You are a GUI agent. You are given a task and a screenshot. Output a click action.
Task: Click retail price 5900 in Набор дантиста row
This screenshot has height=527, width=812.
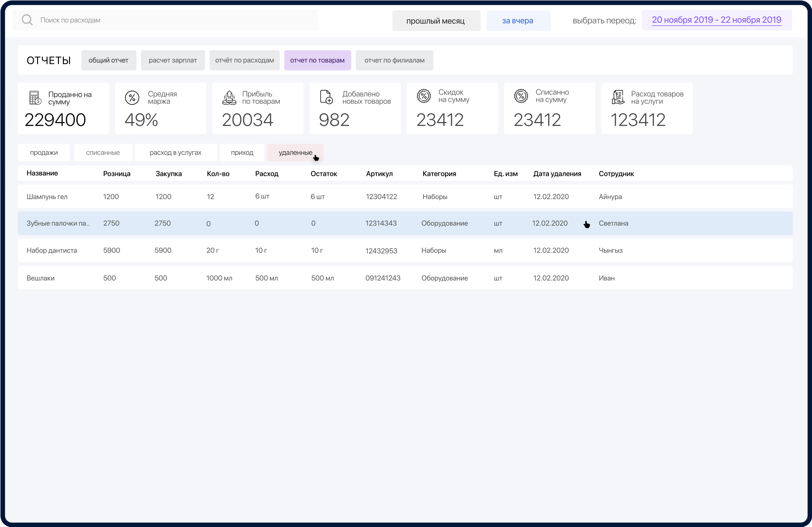pyautogui.click(x=112, y=250)
